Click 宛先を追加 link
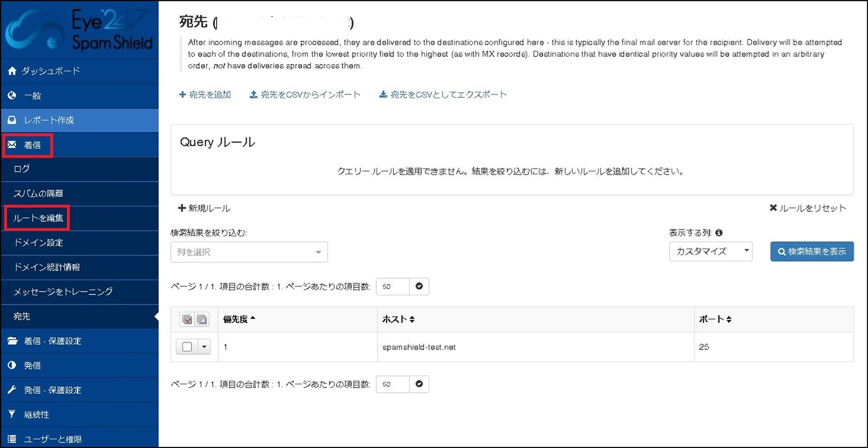 [x=205, y=94]
